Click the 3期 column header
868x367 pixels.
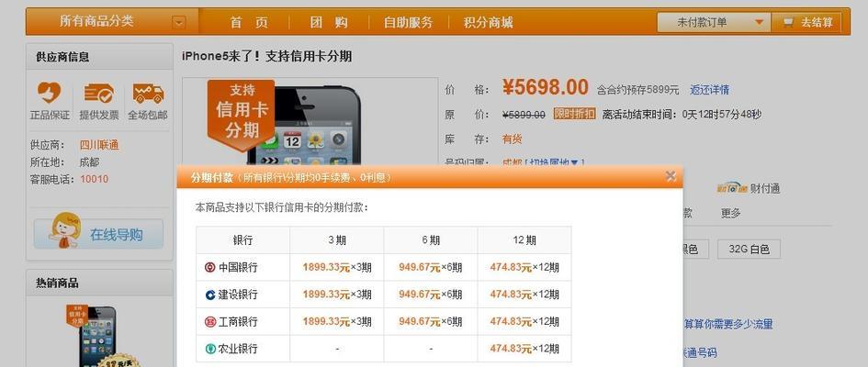pyautogui.click(x=336, y=240)
